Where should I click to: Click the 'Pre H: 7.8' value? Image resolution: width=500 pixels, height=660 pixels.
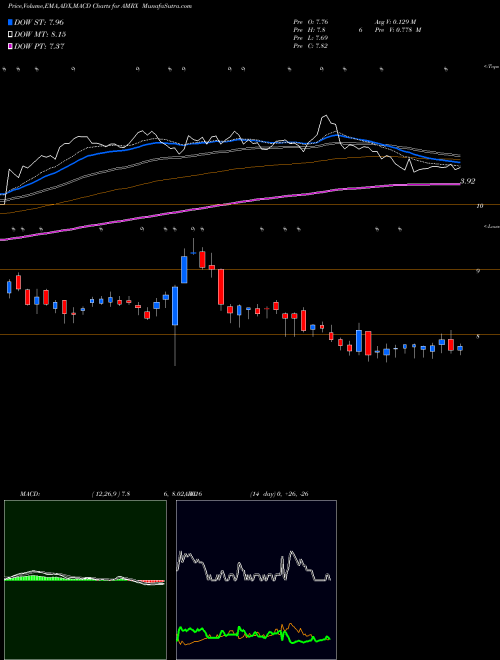click(309, 30)
